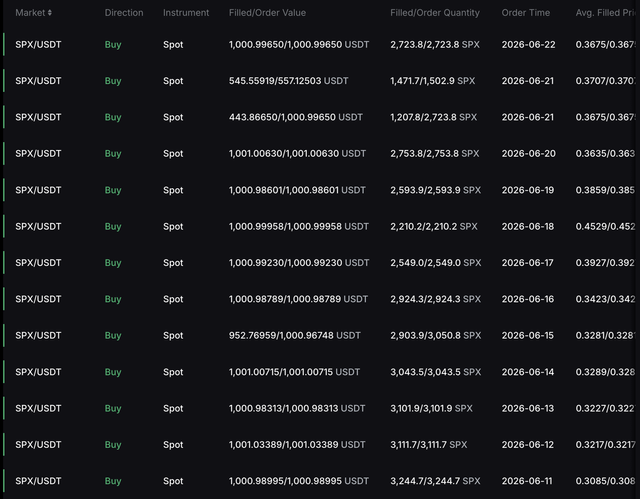
Task: Select the order valued 545.55919/557.12503 USDT
Action: click(288, 81)
